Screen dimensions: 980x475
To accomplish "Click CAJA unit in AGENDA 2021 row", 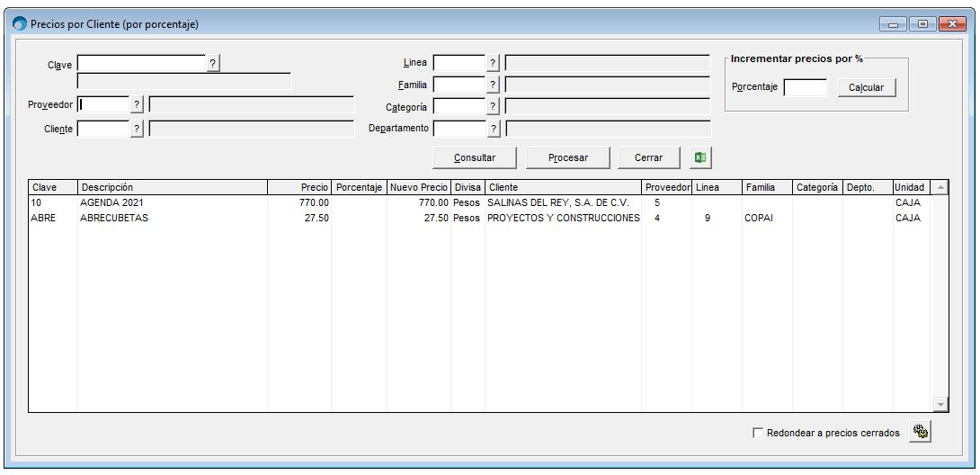I will coord(907,202).
